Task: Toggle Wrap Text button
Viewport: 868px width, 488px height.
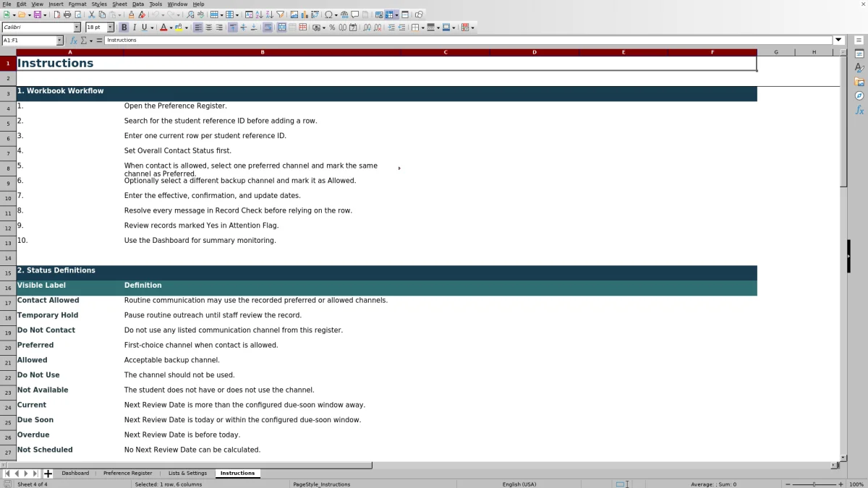Action: click(268, 27)
